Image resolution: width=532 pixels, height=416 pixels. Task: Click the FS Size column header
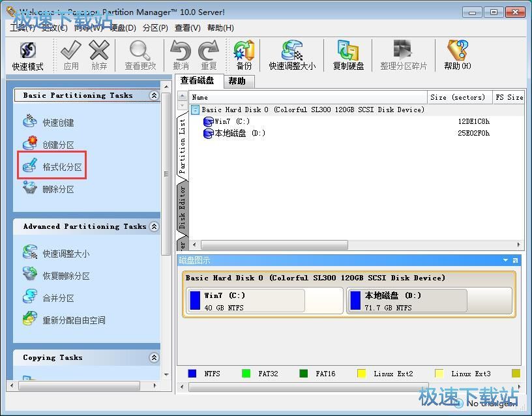point(509,97)
